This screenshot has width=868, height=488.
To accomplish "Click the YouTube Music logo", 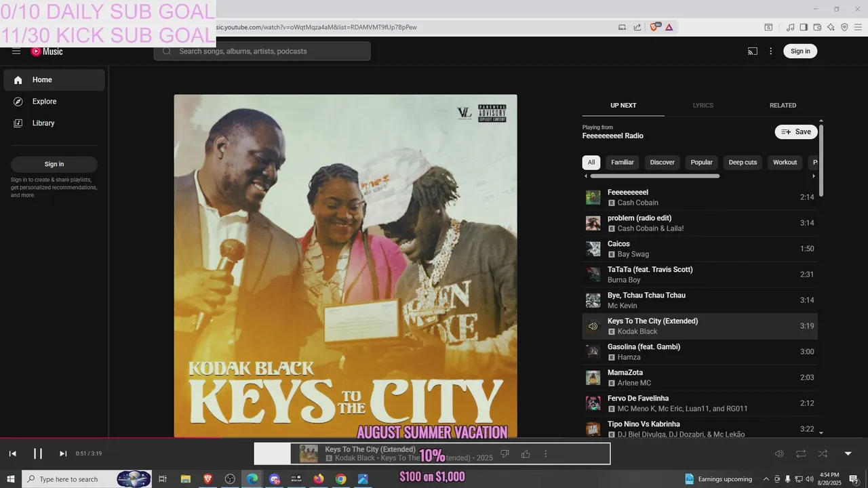I will [47, 52].
